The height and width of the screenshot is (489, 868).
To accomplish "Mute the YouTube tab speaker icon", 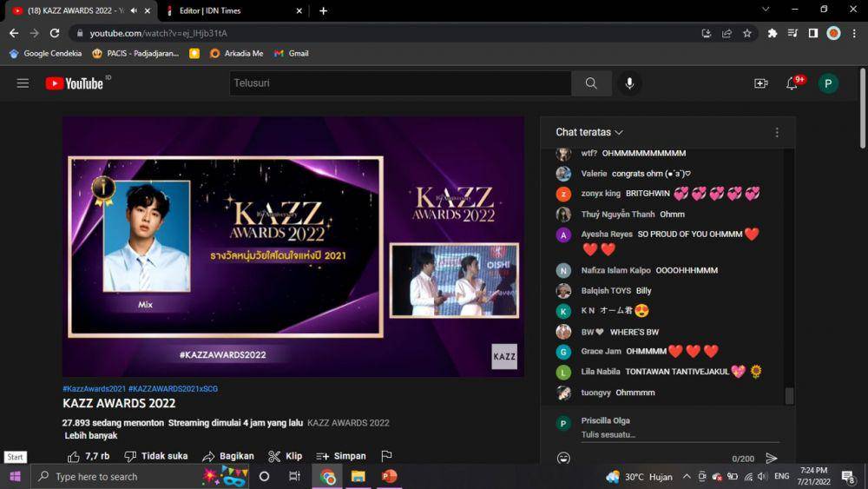I will (x=134, y=10).
